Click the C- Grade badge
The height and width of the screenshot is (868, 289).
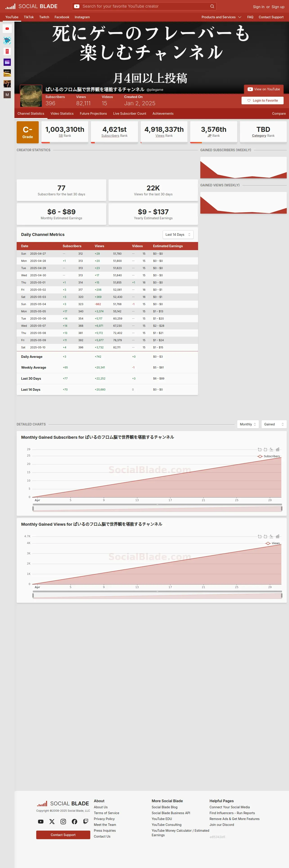point(28,132)
